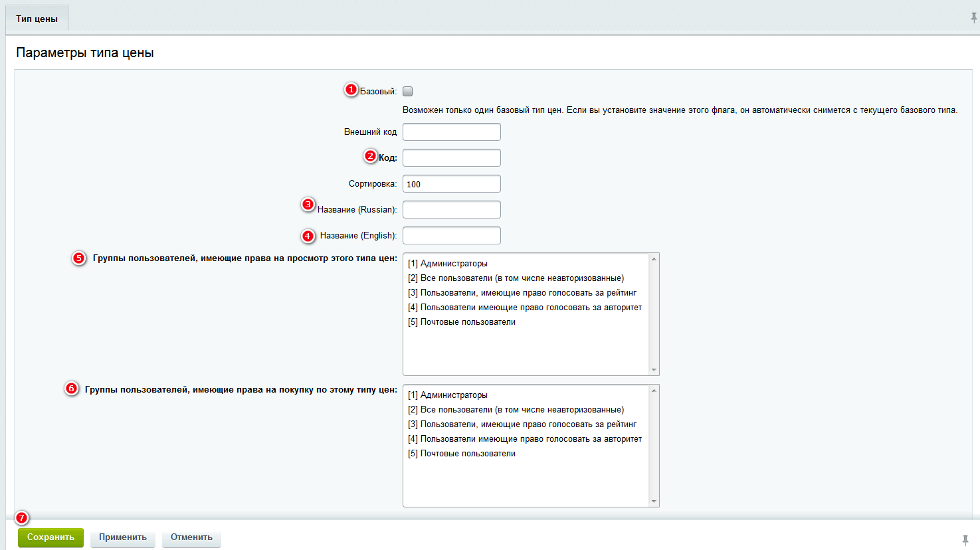Select Почтовые пользователи in purchase rights list

527,454
